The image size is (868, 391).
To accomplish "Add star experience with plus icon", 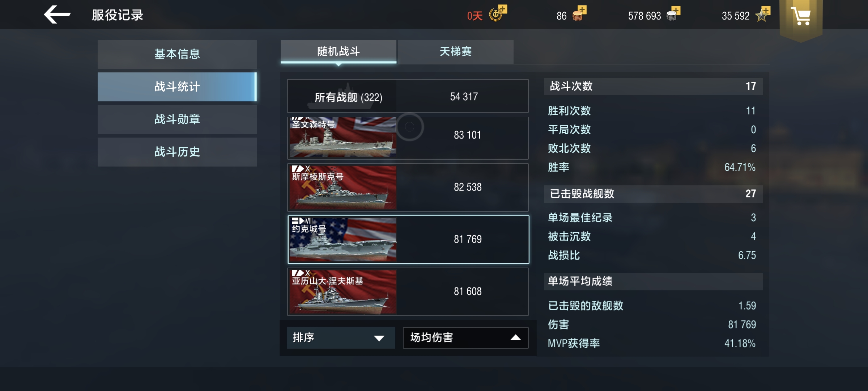I will tap(763, 14).
